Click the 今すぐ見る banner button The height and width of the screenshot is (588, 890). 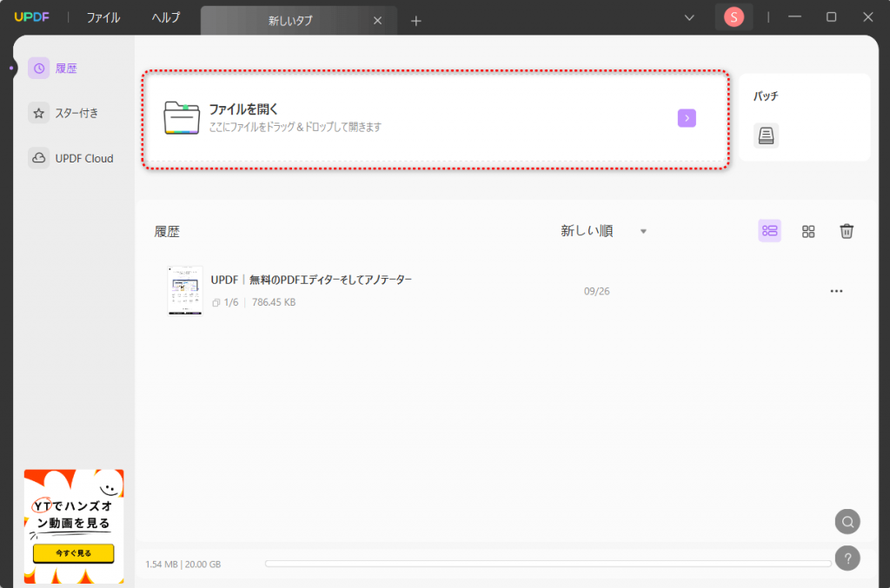click(x=74, y=553)
